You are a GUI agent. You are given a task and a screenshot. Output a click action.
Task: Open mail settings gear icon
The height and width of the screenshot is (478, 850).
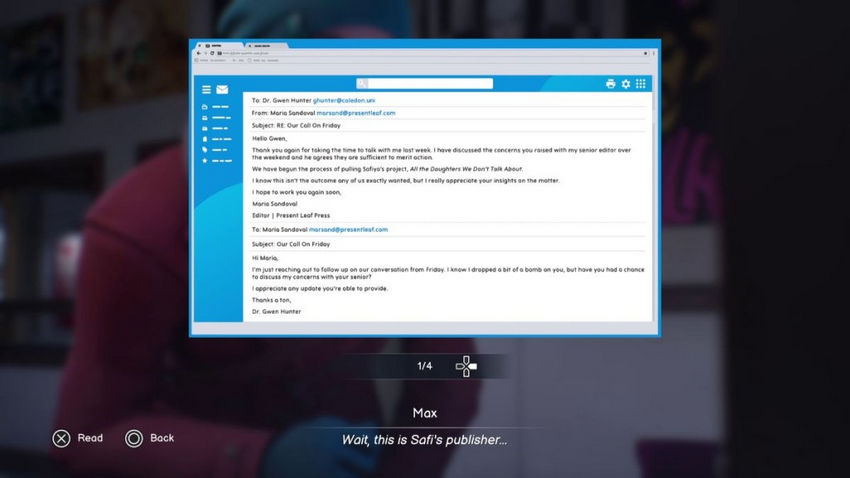click(x=626, y=84)
